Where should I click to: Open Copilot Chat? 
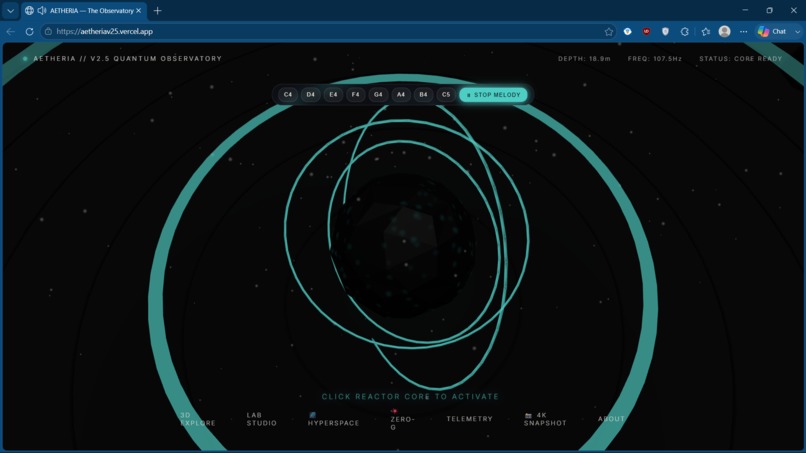(x=773, y=31)
